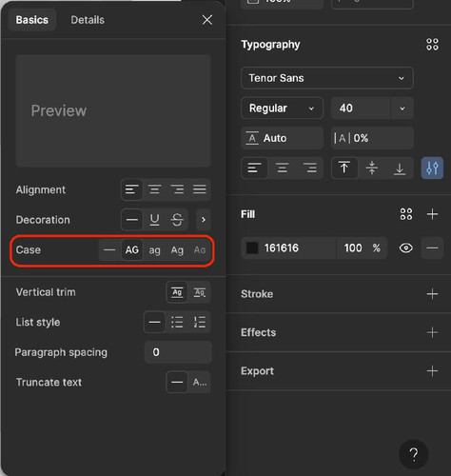Add a new Effects entry

(432, 332)
